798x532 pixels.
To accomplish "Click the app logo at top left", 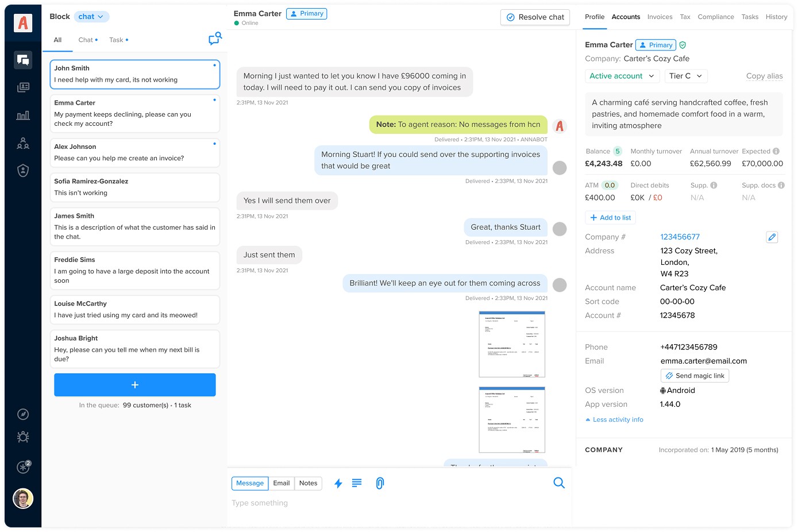I will pyautogui.click(x=23, y=23).
